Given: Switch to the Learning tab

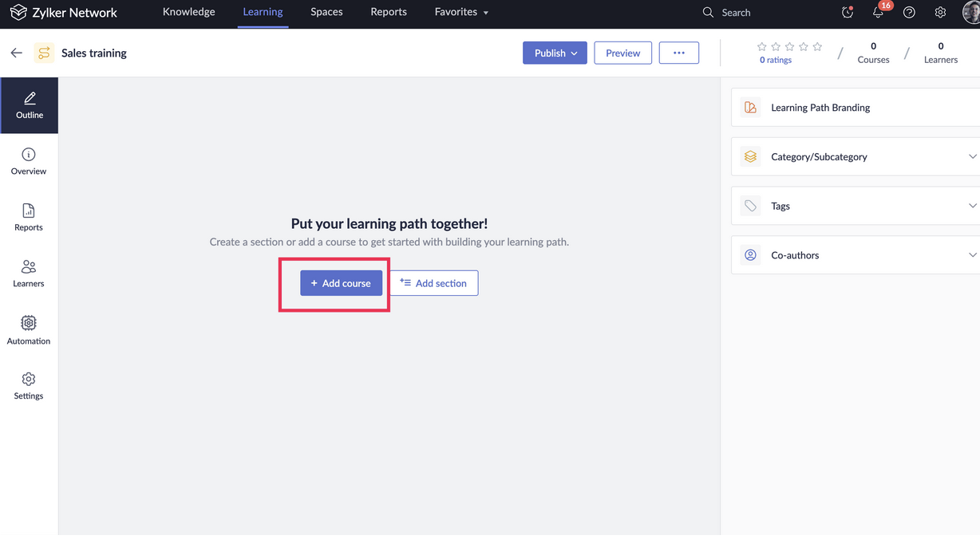Looking at the screenshot, I should (263, 12).
